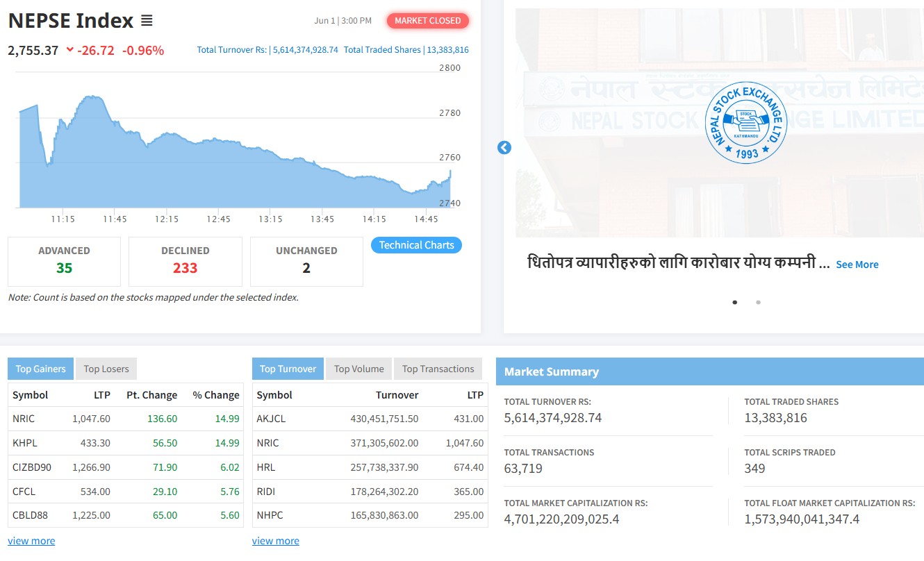Open Technical Charts

pyautogui.click(x=416, y=245)
